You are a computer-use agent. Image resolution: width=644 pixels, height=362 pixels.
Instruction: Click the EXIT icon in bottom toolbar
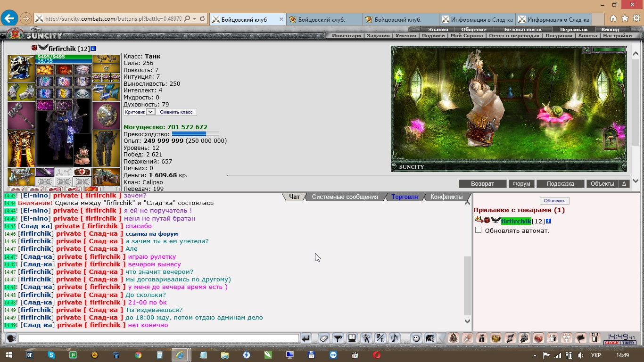594,338
